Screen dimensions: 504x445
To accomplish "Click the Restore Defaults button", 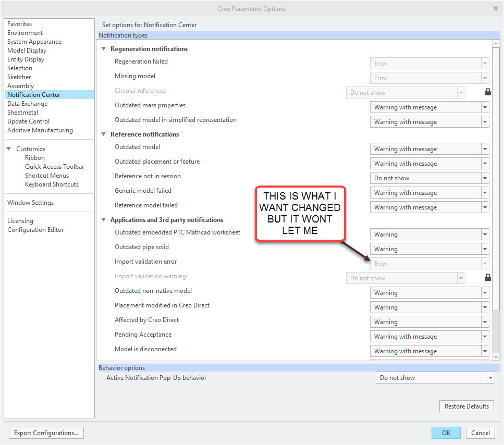I will (466, 406).
